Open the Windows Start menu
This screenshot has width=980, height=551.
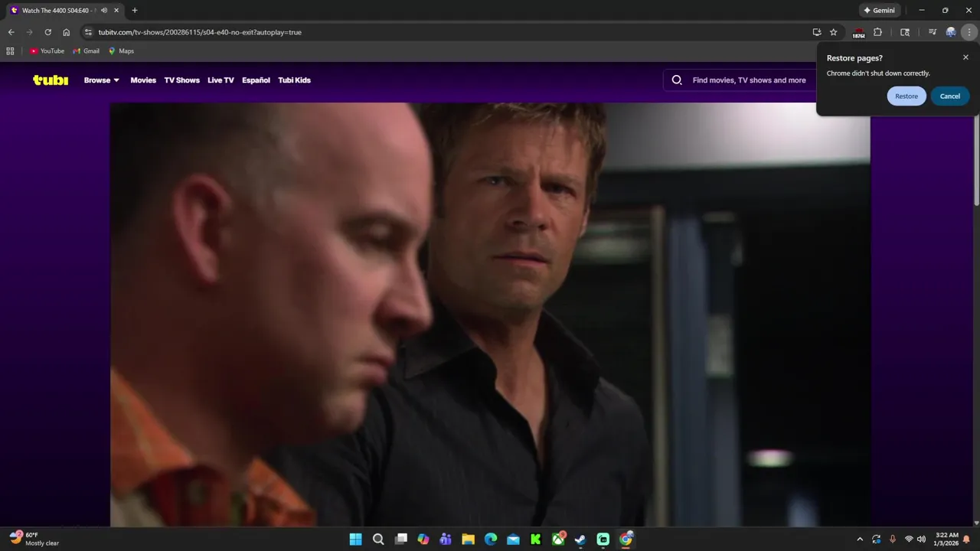355,539
